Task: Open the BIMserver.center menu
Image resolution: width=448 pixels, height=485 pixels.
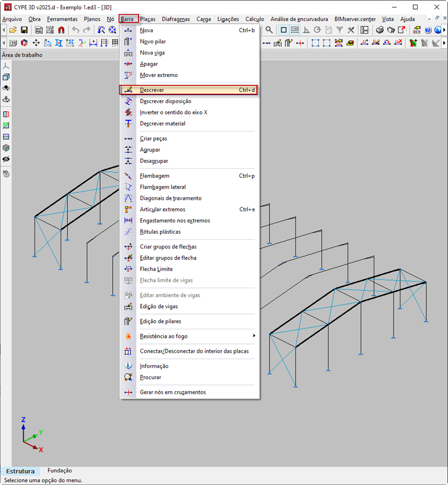Action: [x=355, y=19]
